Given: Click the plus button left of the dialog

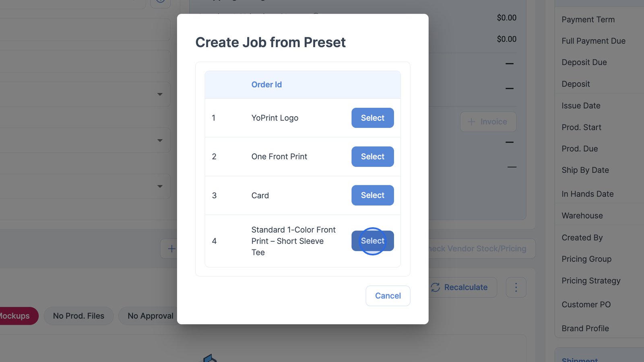Looking at the screenshot, I should 171,249.
